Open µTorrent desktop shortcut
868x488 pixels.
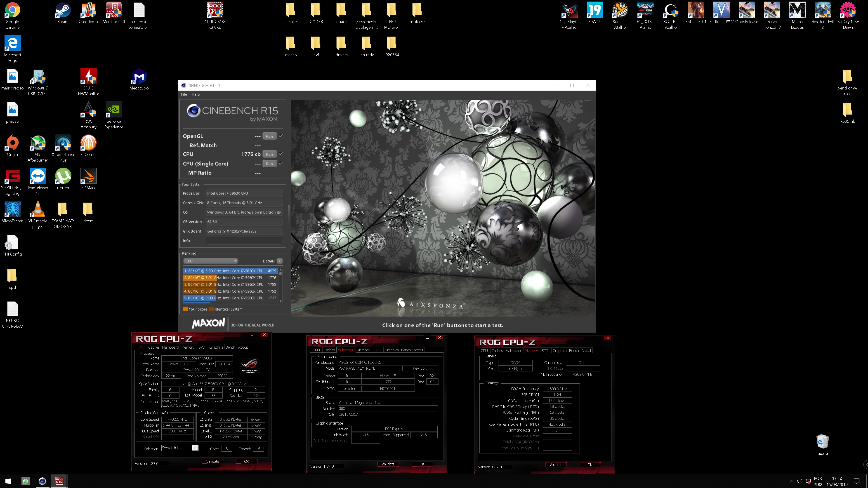pyautogui.click(x=63, y=179)
